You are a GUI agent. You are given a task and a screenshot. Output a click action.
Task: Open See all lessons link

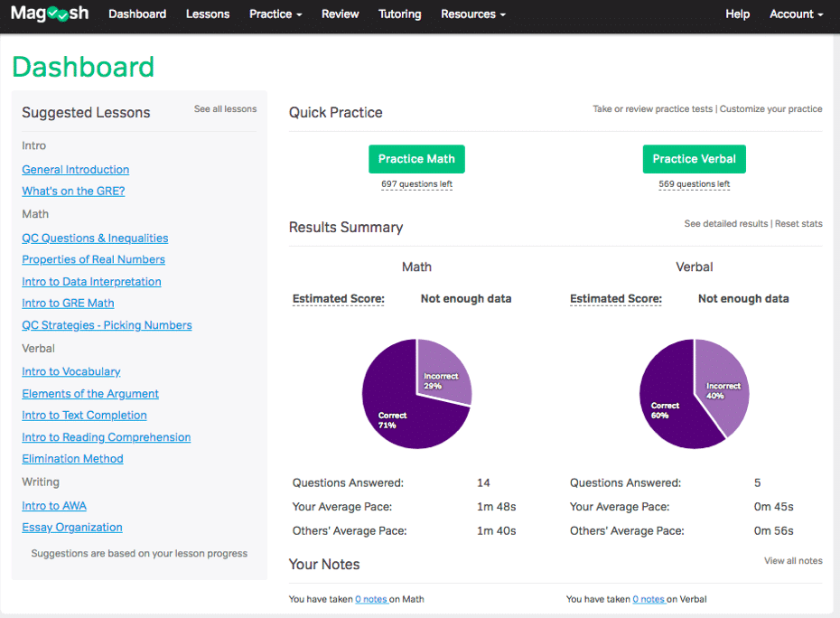(225, 108)
